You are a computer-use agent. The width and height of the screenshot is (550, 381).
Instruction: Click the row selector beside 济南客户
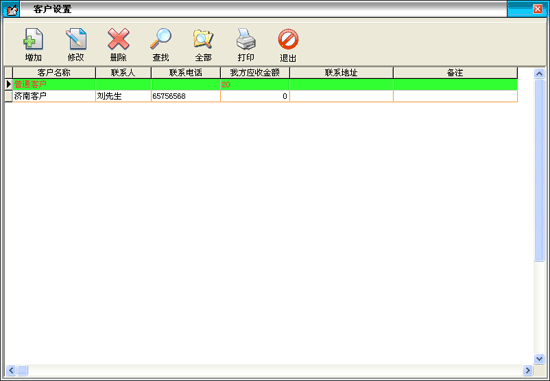(x=8, y=96)
